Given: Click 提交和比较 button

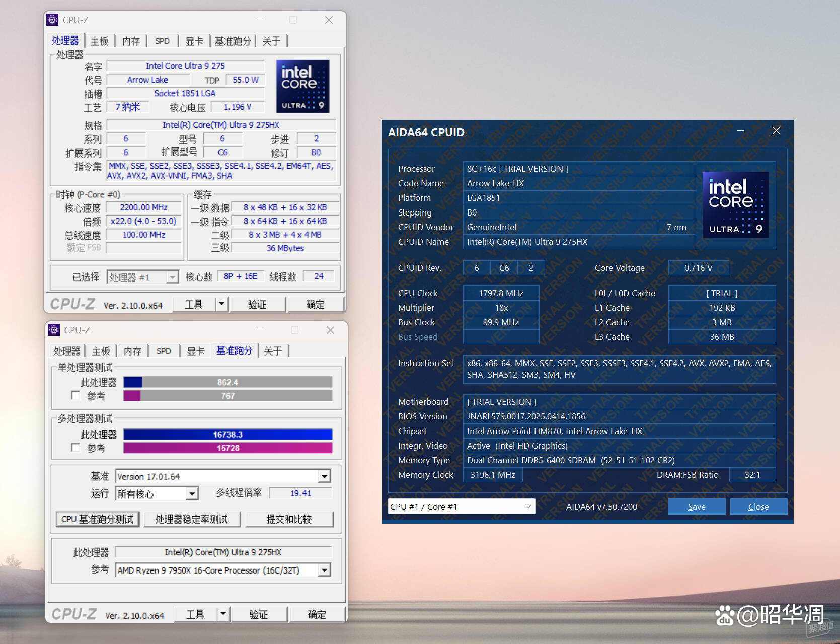Looking at the screenshot, I should 289,519.
